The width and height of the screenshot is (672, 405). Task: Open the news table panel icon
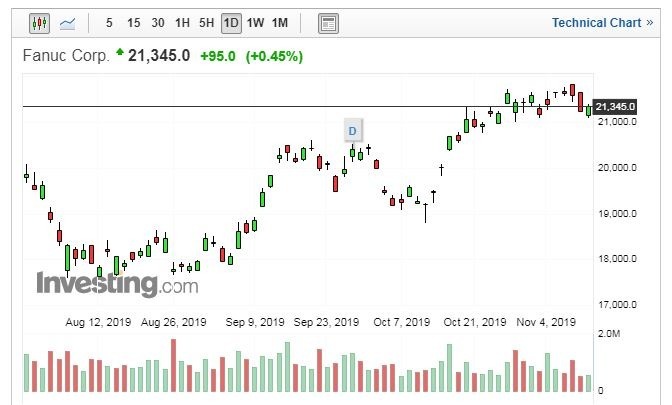(328, 23)
